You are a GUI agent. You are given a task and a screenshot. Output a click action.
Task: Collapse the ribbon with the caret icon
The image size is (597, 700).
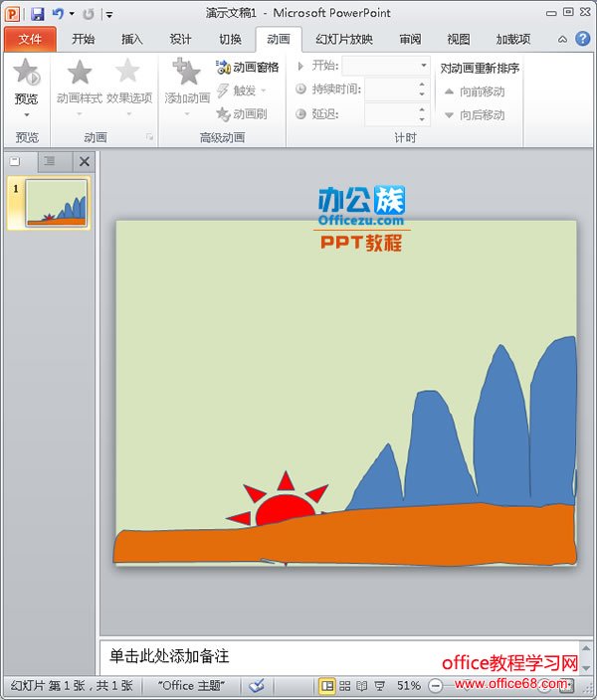[562, 40]
